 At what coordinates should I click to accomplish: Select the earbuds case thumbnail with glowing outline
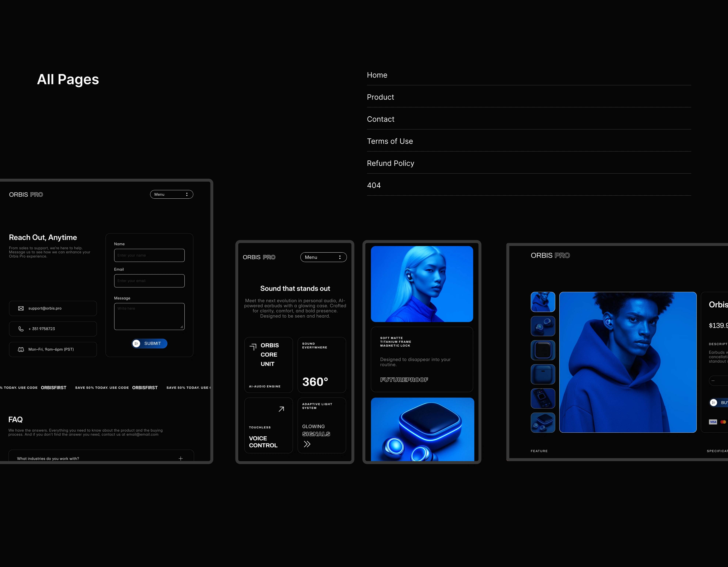coord(543,350)
